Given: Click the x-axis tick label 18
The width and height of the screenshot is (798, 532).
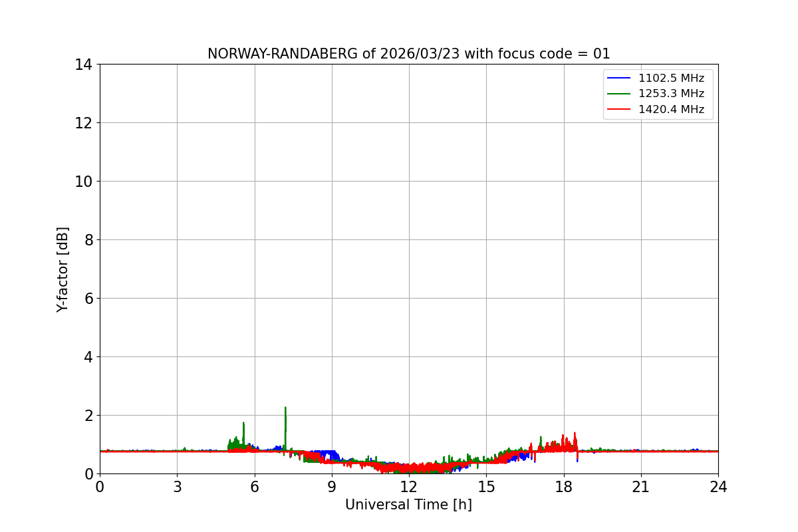Looking at the screenshot, I should point(564,487).
